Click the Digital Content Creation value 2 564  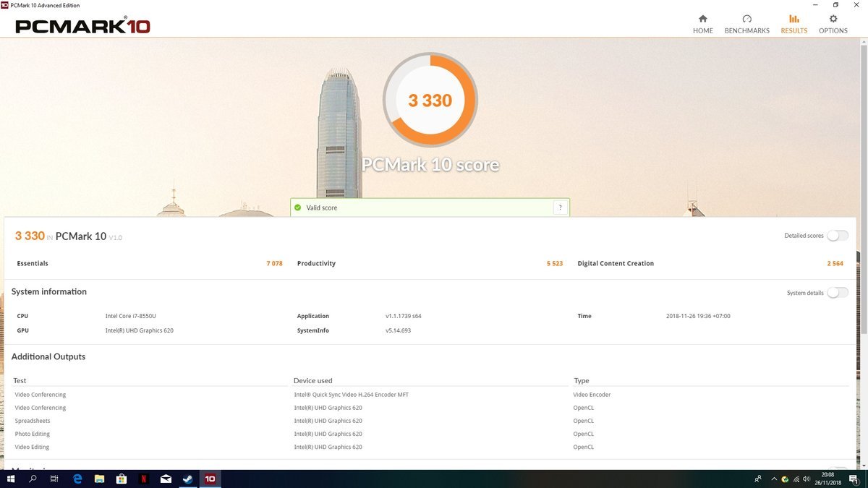(x=835, y=264)
